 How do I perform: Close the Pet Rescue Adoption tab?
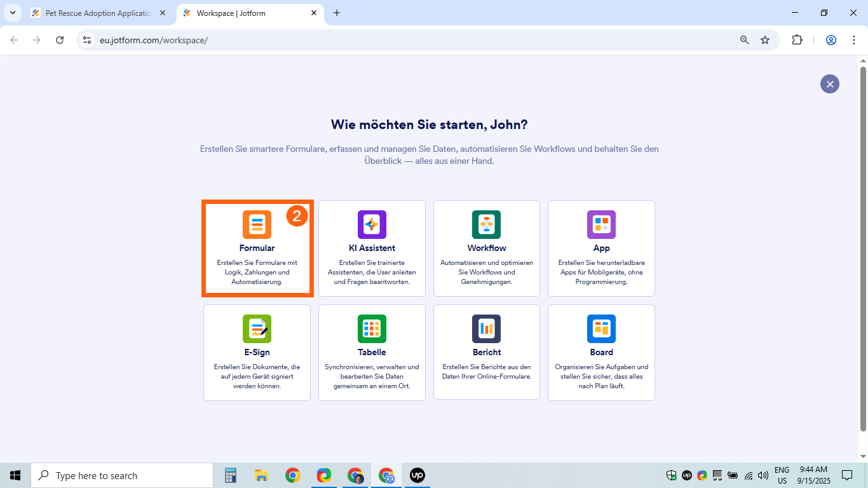162,13
